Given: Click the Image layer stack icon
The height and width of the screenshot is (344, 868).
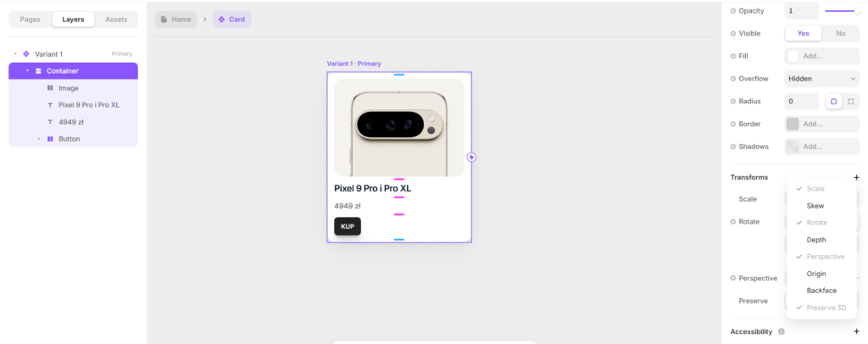Looking at the screenshot, I should coord(50,88).
